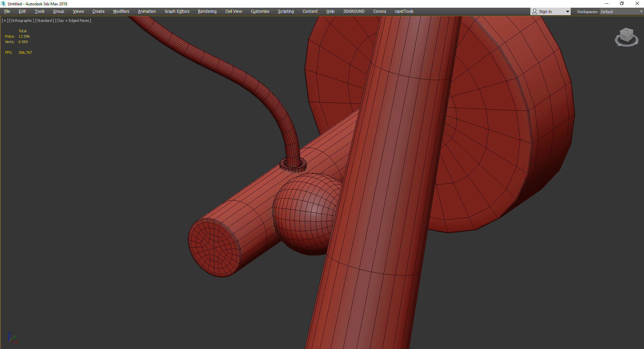644x349 pixels.
Task: Click the 3ds Max application icon in title bar
Action: tap(4, 4)
